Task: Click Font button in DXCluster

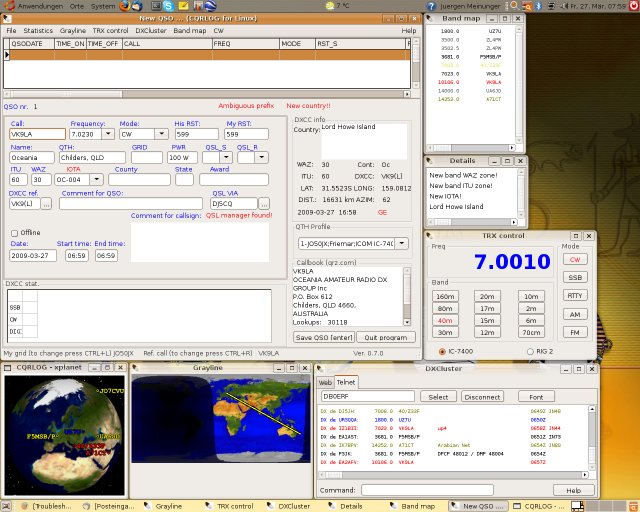Action: coord(536,397)
